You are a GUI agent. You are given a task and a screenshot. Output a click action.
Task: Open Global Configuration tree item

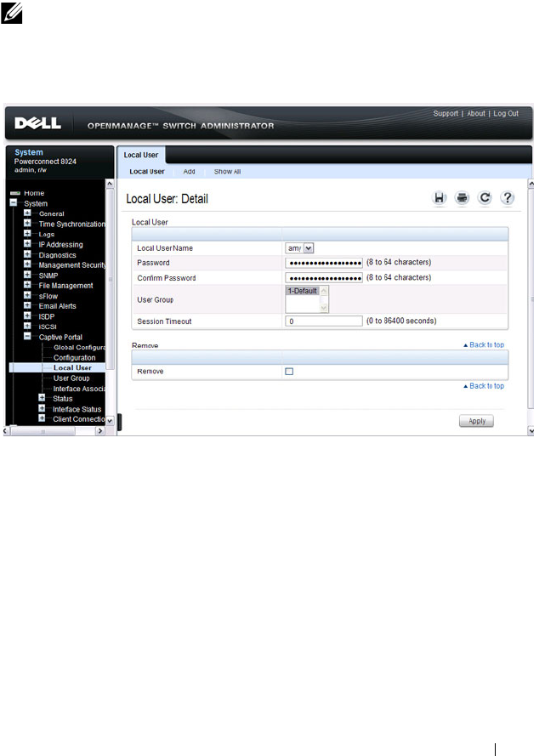(80, 347)
